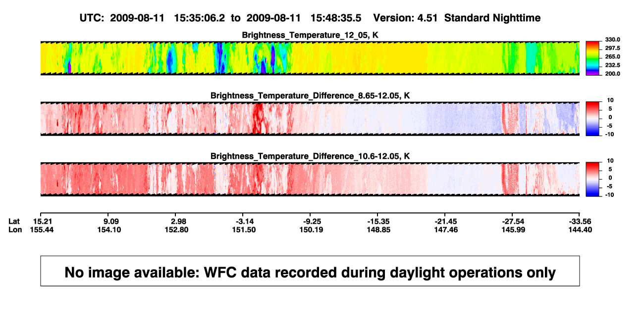Screen dimensions: 644x330
Task: Click the 'Lat' axis row label
Action: tap(14, 221)
